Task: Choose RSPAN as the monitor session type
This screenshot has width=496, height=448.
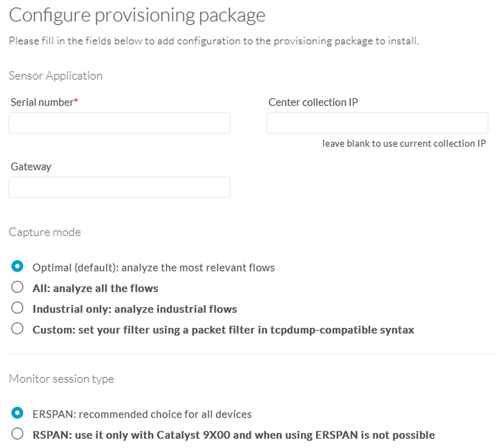Action: (x=18, y=434)
